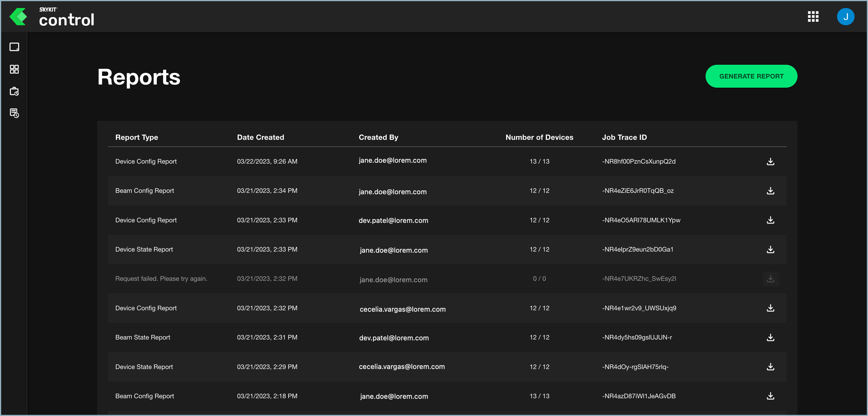This screenshot has width=868, height=416.
Task: Click the Skykit green logo icon
Action: 18,17
